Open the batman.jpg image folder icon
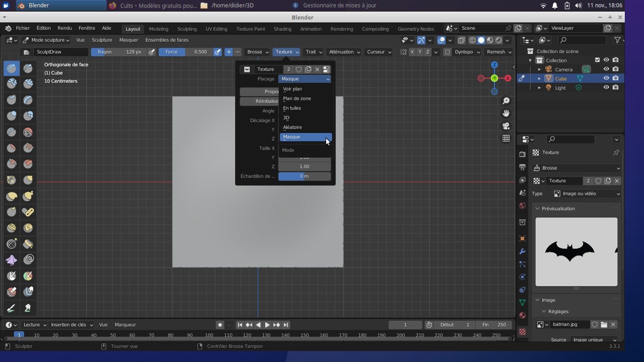 (x=604, y=325)
